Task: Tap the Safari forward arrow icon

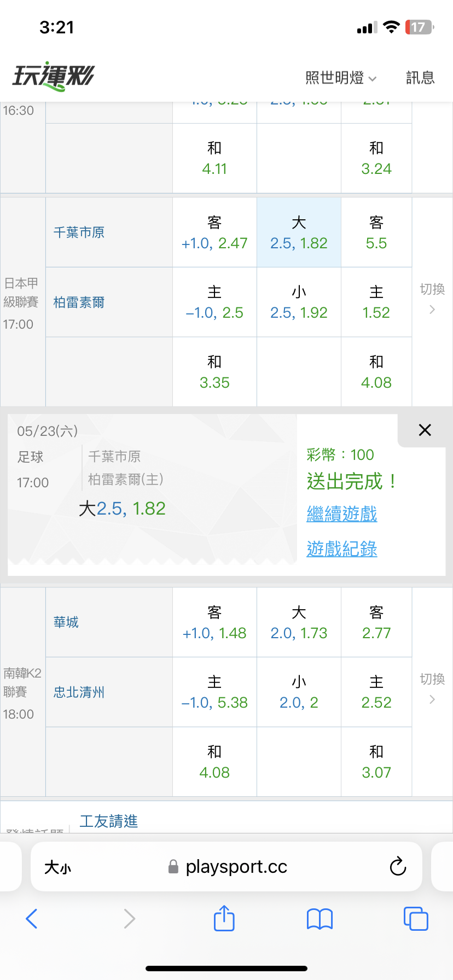Action: point(129,919)
